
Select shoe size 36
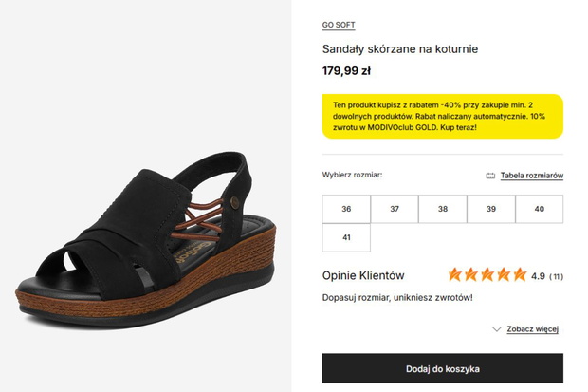[346, 209]
